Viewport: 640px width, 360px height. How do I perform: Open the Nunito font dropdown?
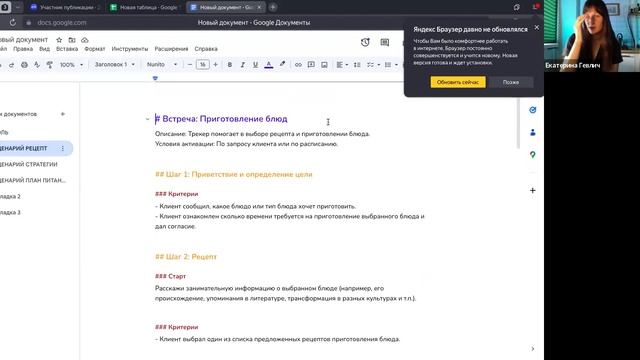(x=162, y=64)
